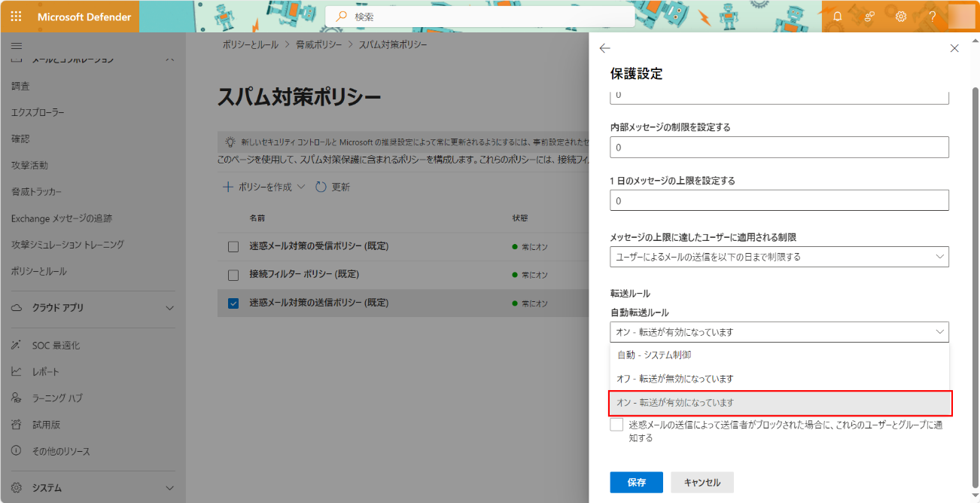Open the community people icon in header

pos(869,17)
